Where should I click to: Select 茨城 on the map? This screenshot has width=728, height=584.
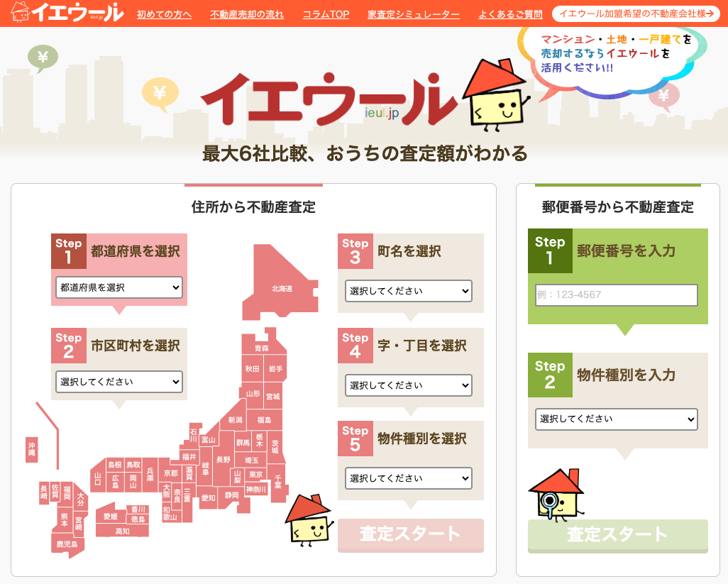275,446
